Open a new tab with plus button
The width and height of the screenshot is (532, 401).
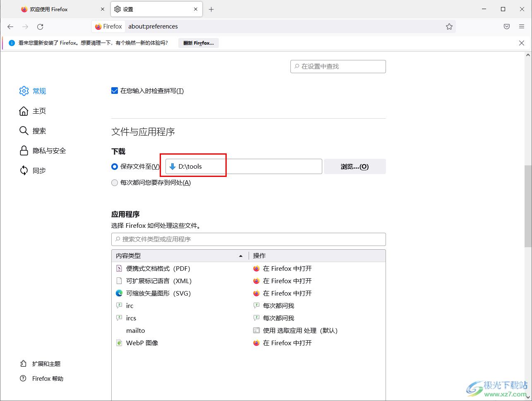[x=211, y=9]
